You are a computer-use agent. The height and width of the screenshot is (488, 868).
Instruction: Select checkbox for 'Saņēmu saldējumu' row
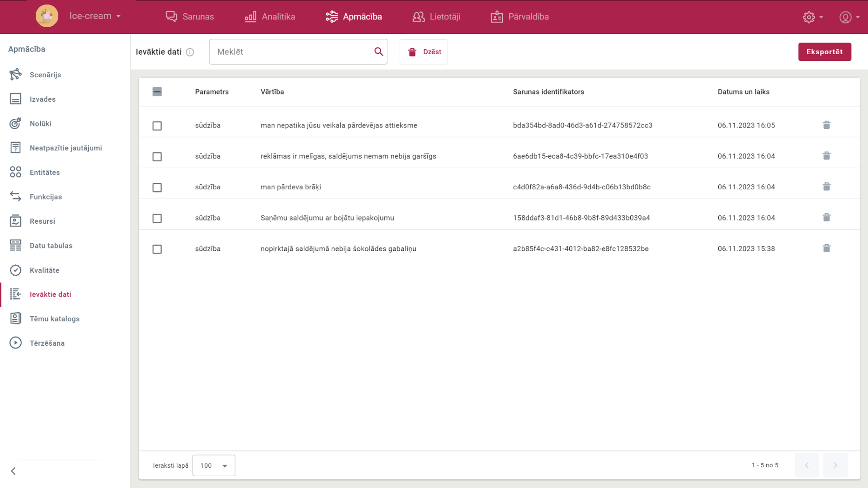pyautogui.click(x=157, y=218)
